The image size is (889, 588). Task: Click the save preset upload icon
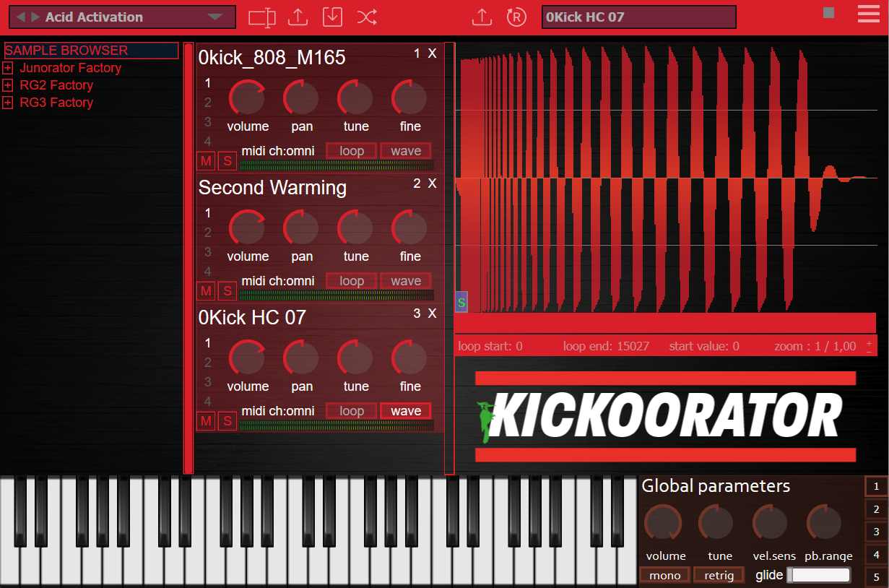[297, 17]
